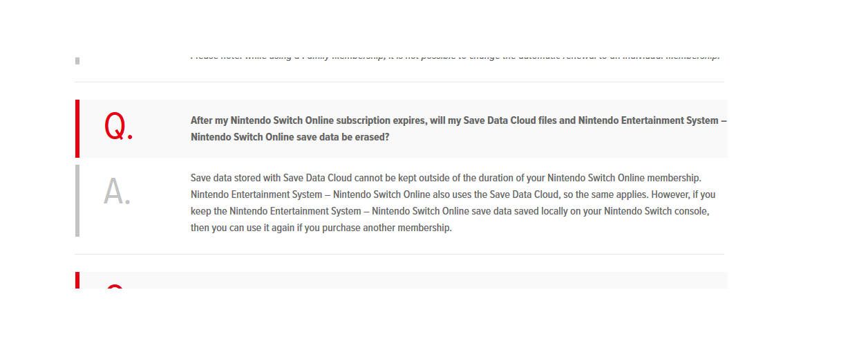Click the italic Family membership note at top
Viewport: 868px width, 346px height.
455,57
